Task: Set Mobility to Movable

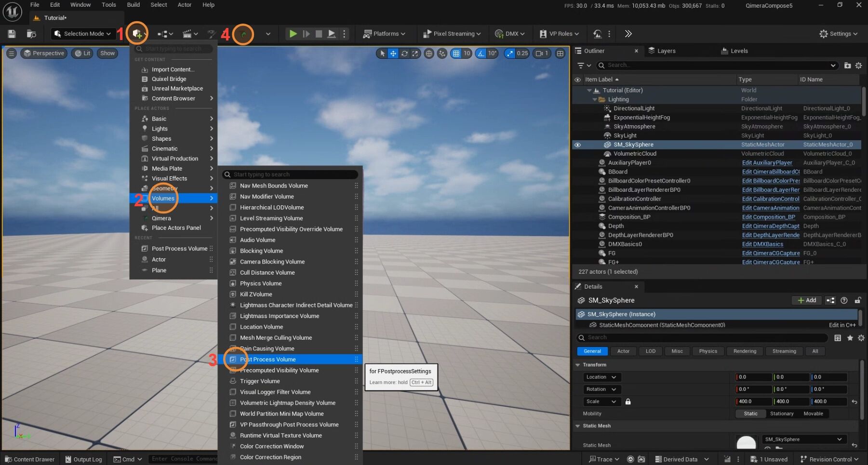Action: point(813,413)
